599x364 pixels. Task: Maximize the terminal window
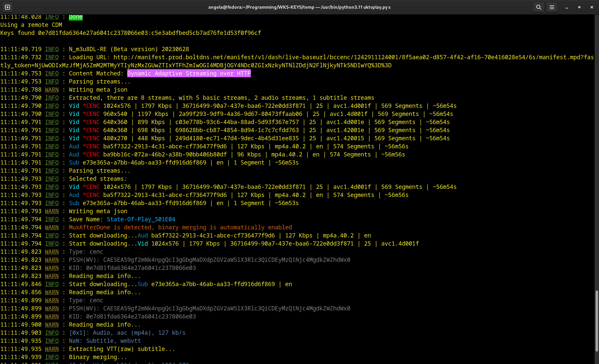(x=579, y=7)
